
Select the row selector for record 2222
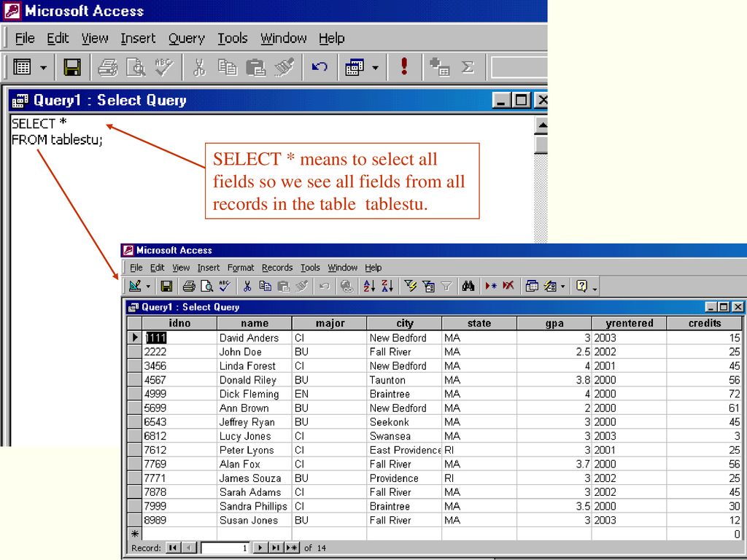(135, 352)
